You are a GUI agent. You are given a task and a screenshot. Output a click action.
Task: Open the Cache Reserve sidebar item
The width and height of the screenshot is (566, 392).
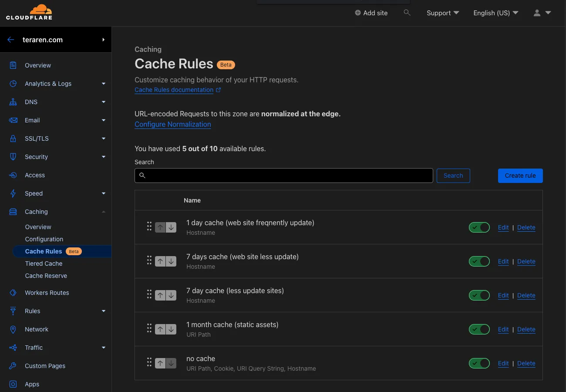[x=46, y=276]
